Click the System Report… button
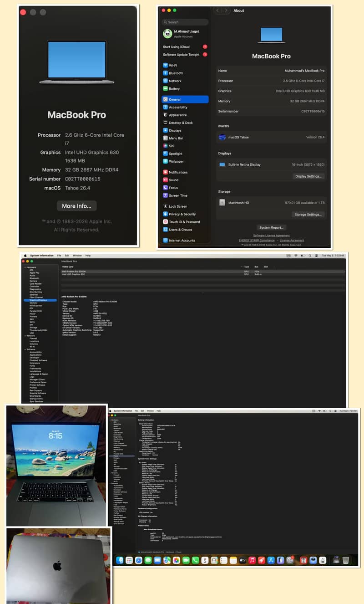Viewport: 364px width, 604px height. (x=271, y=227)
